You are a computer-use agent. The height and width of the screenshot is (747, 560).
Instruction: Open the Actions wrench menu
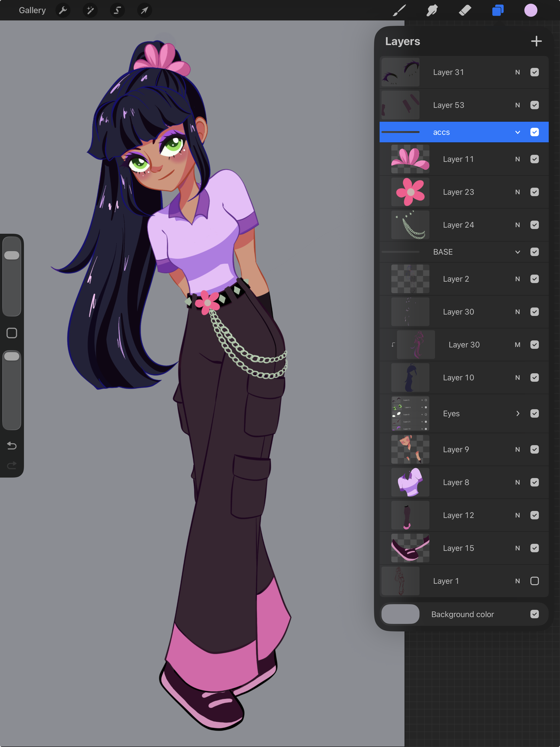[x=63, y=10]
